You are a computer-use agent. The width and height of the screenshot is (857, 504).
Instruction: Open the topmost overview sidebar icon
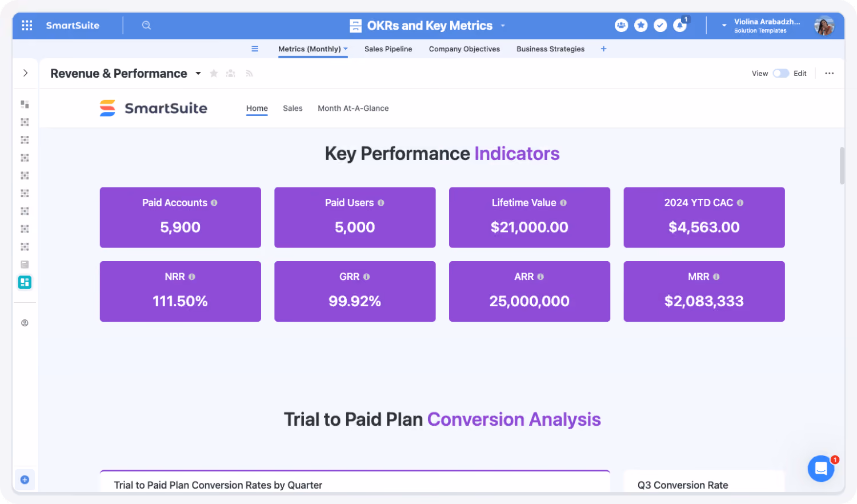25,104
